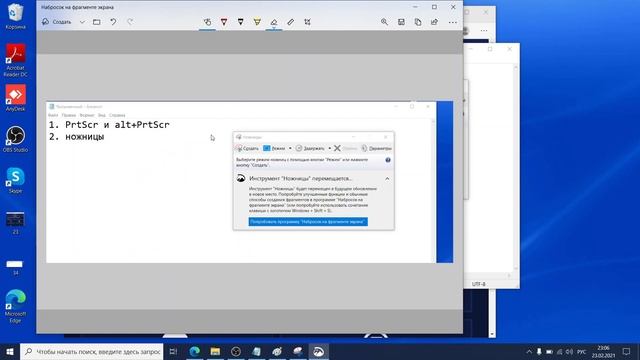Select the AnyDesk desktop shortcut

(16, 98)
